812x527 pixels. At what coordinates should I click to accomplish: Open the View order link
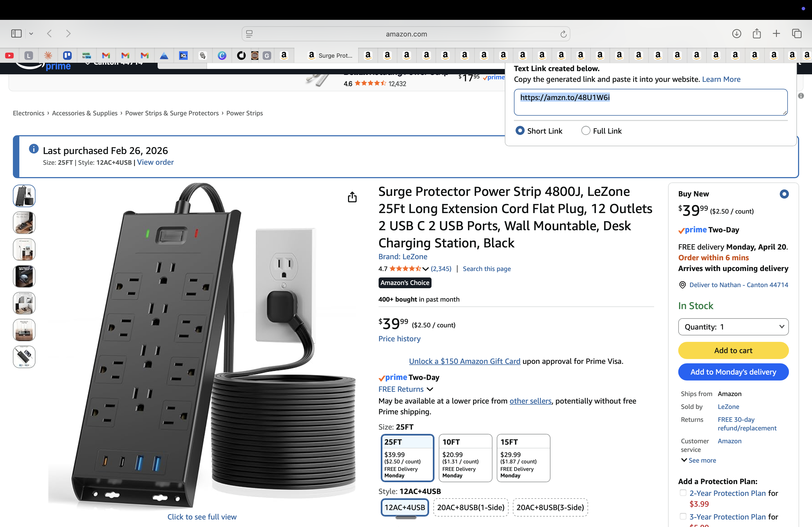pyautogui.click(x=155, y=162)
